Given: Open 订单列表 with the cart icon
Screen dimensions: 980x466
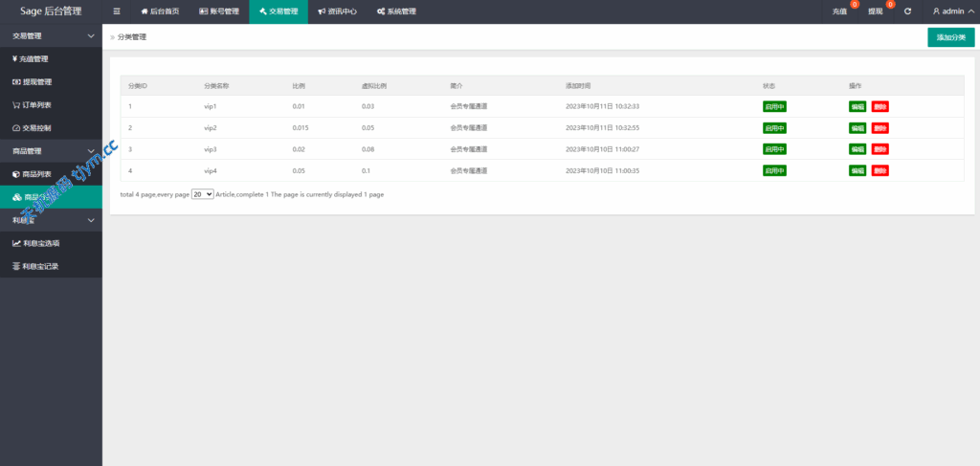Looking at the screenshot, I should pos(32,105).
